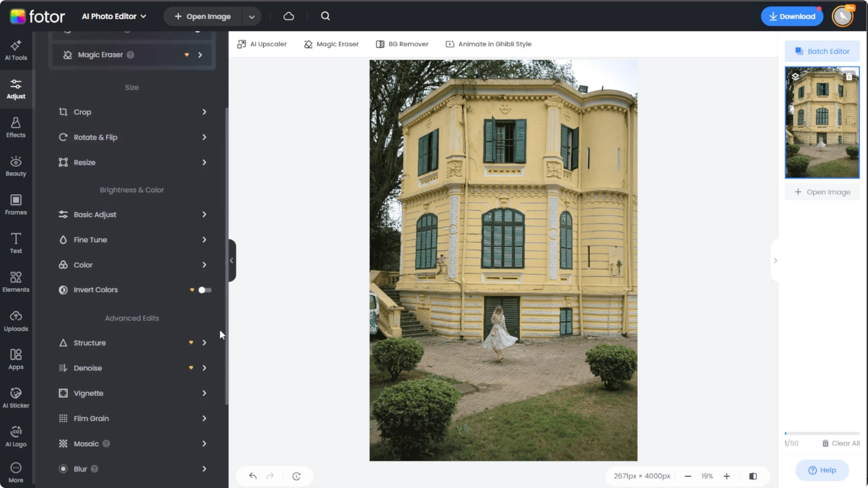Expand the Color option
Image resolution: width=868 pixels, height=488 pixels.
[132, 265]
